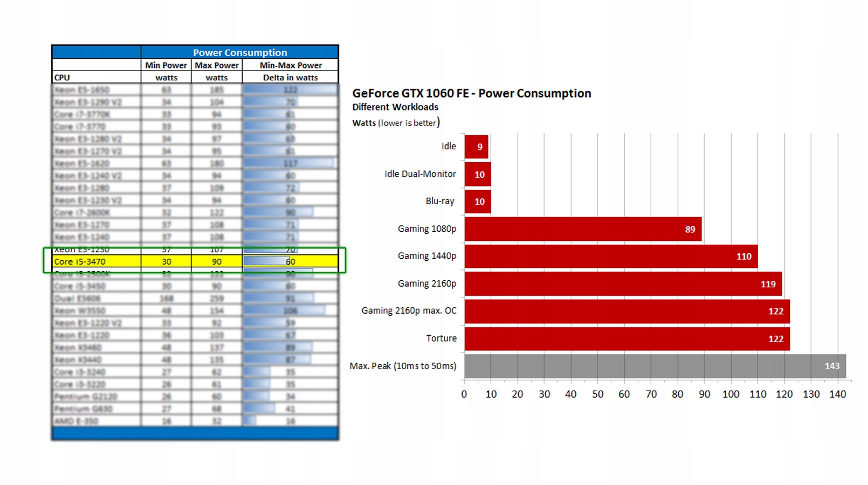The height and width of the screenshot is (485, 868).
Task: Select the "Delta in watts" header cell
Action: 291,78
